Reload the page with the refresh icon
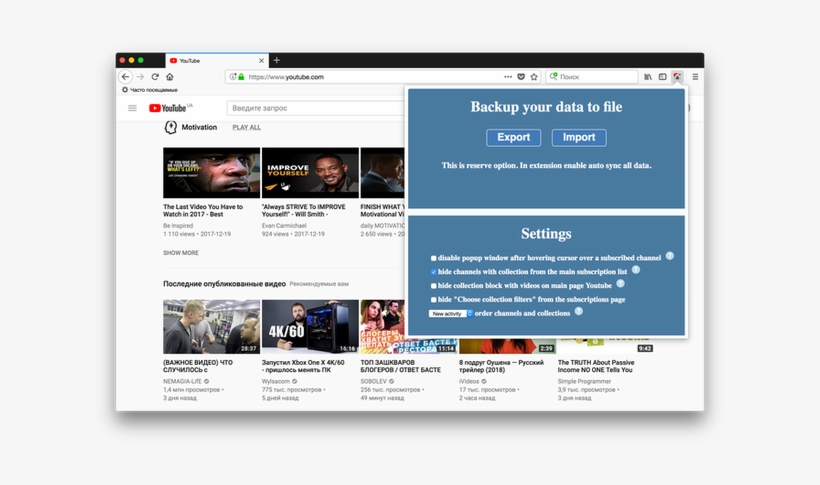Screen dimensions: 820x485 tap(155, 76)
